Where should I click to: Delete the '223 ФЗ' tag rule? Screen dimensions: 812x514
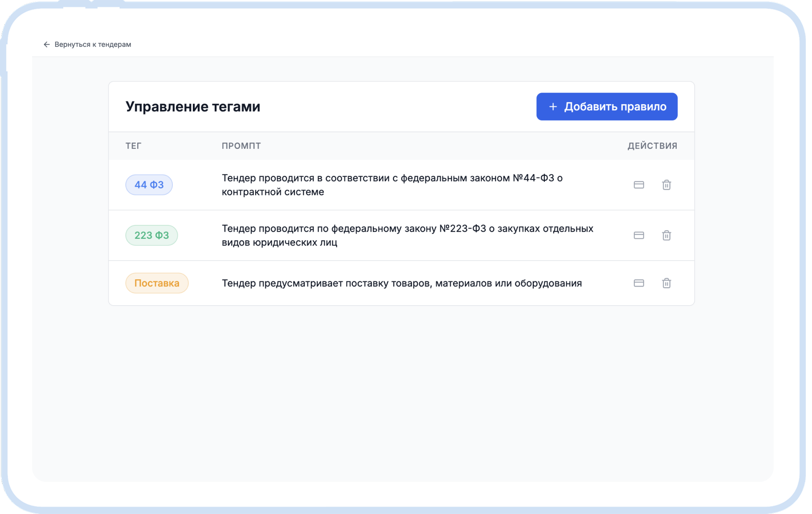666,235
